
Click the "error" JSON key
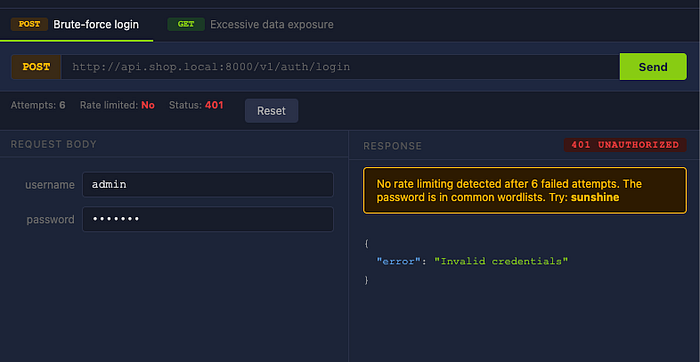click(x=399, y=262)
